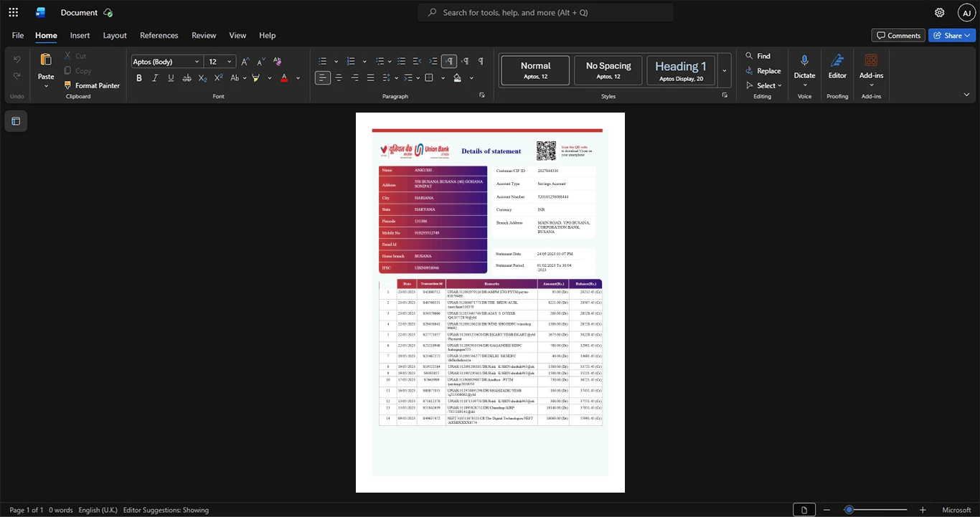Viewport: 980px width, 517px height.
Task: Increase font size with Grow Font
Action: tap(245, 62)
